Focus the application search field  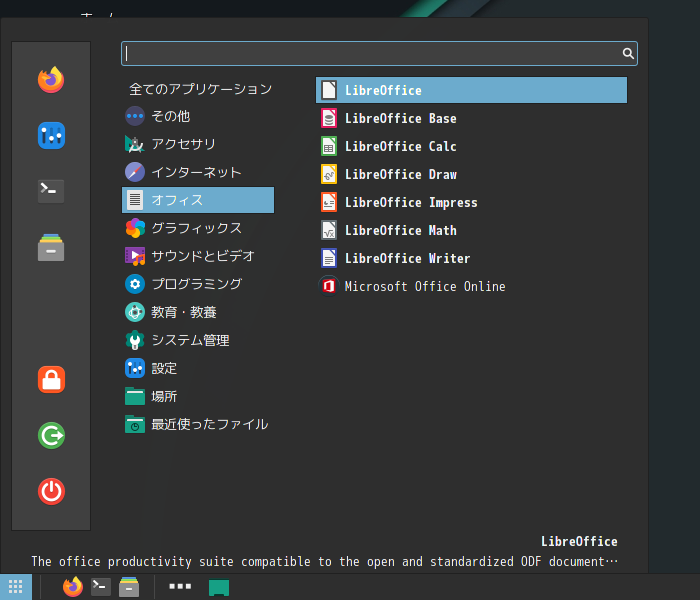point(379,54)
